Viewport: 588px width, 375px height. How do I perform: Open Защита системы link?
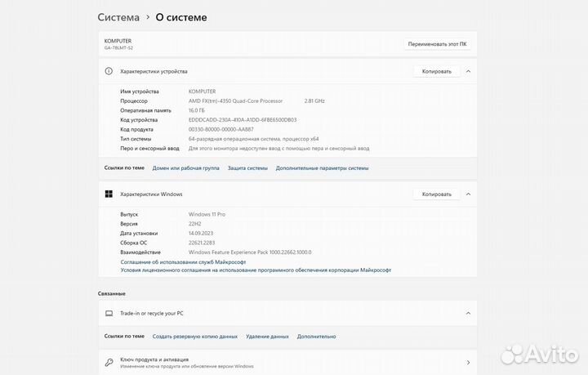[x=247, y=167]
